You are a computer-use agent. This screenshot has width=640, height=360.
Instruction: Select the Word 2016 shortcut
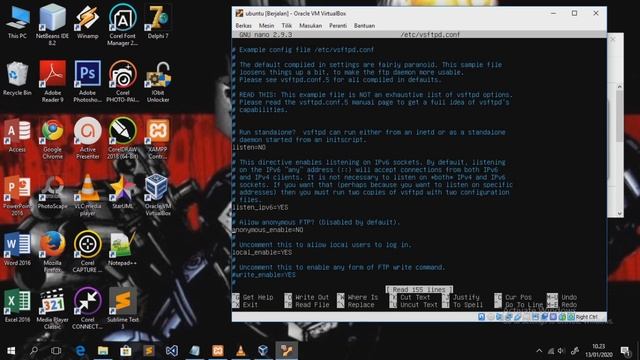(17, 249)
